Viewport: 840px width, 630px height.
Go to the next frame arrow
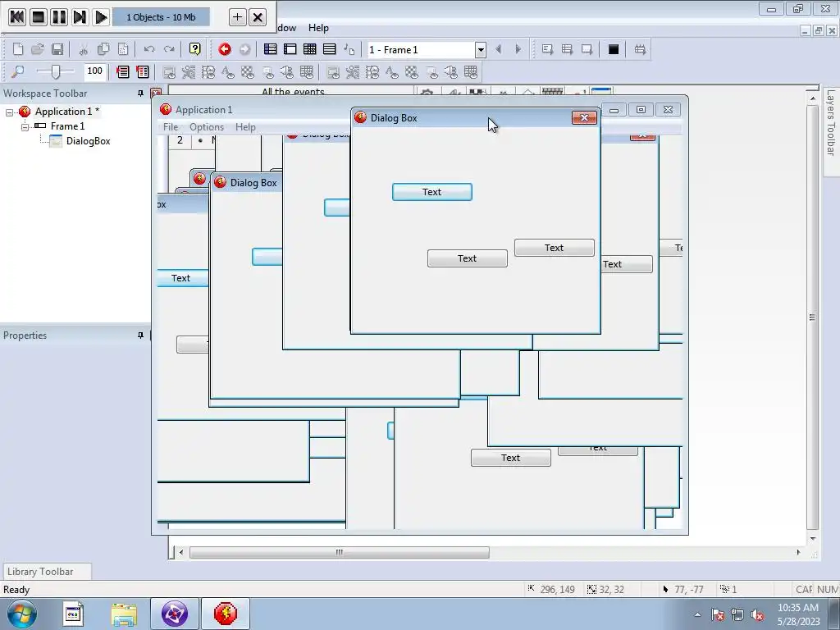pyautogui.click(x=518, y=50)
